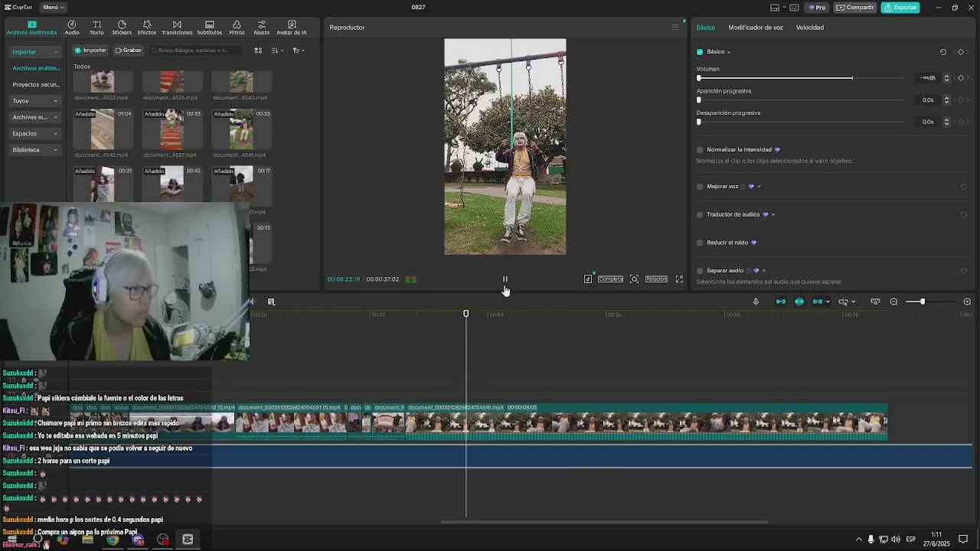980x551 pixels.
Task: Click the timeline microphone record icon
Action: (756, 302)
